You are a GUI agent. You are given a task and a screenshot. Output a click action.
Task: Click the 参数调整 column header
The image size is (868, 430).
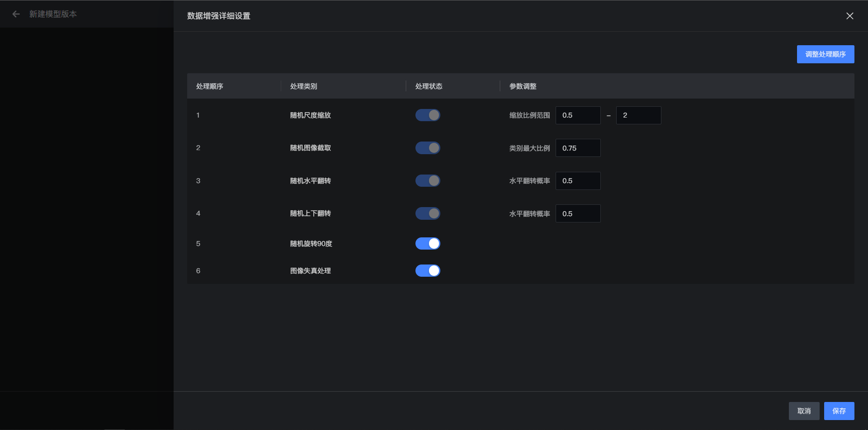click(523, 86)
